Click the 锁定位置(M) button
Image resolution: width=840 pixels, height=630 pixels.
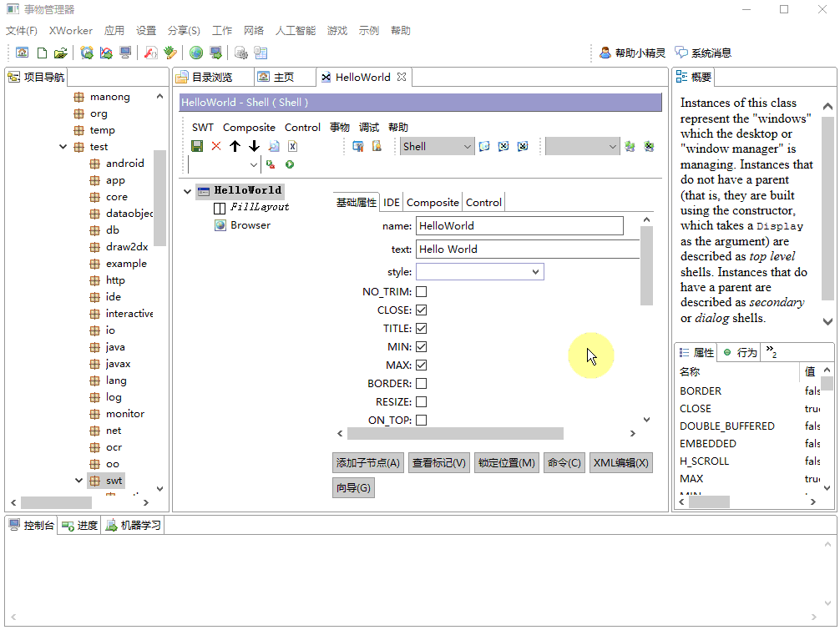click(507, 463)
